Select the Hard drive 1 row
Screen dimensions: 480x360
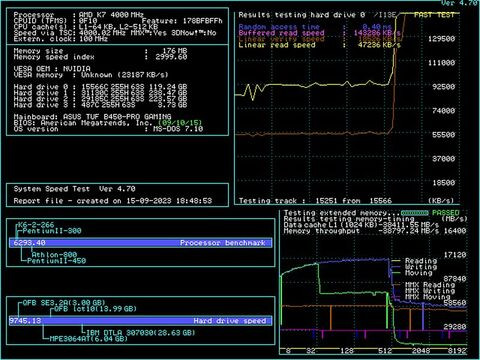pos(100,93)
